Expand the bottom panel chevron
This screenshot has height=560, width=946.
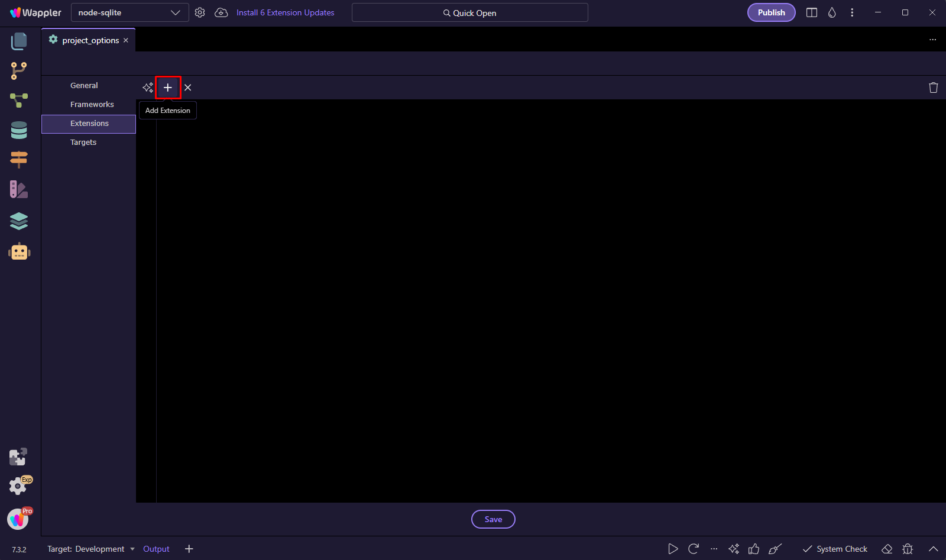click(x=933, y=549)
